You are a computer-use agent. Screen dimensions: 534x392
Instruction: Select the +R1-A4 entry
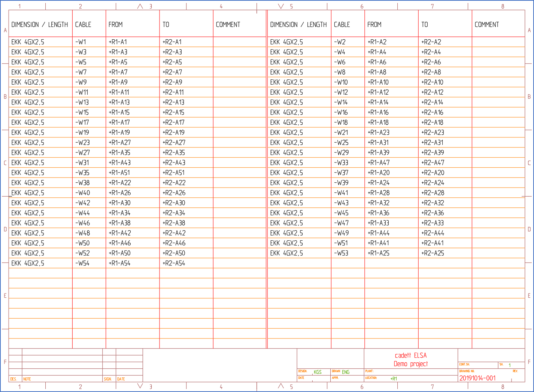377,52
